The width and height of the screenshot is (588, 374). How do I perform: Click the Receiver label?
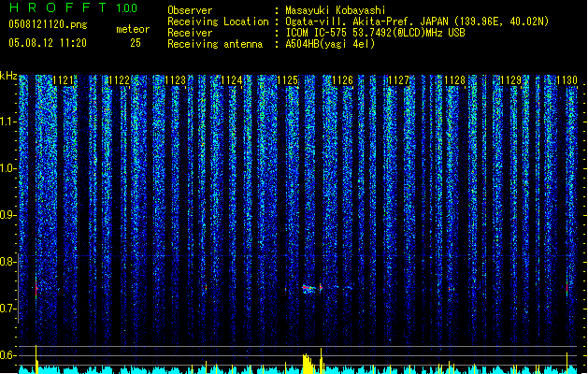pyautogui.click(x=190, y=33)
